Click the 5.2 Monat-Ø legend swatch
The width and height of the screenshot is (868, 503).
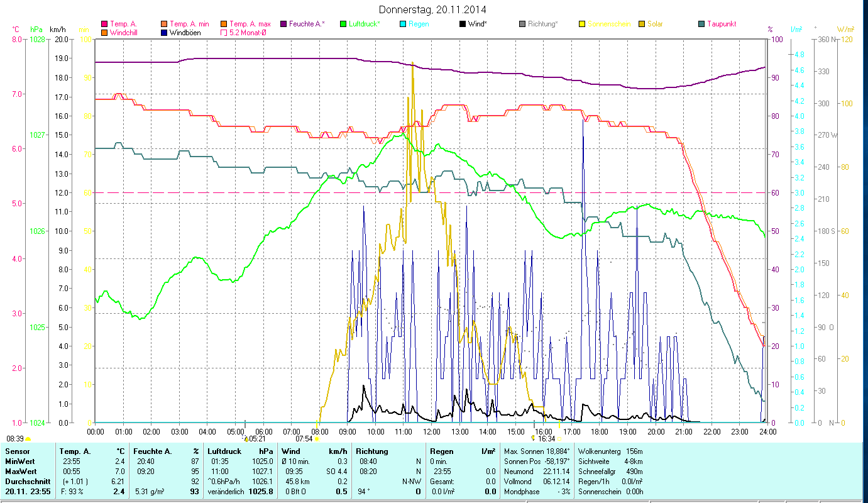coord(224,33)
